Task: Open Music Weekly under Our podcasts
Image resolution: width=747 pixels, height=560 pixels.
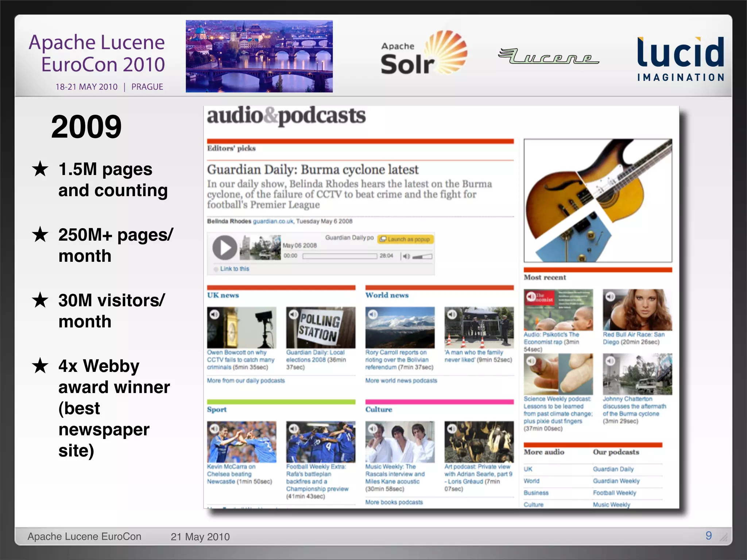Action: tap(611, 505)
